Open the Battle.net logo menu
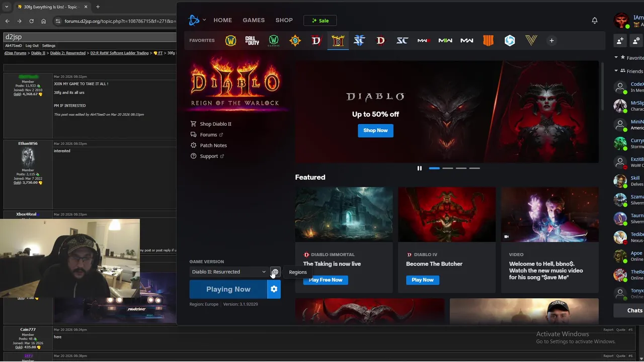Image resolution: width=644 pixels, height=362 pixels. [x=194, y=20]
